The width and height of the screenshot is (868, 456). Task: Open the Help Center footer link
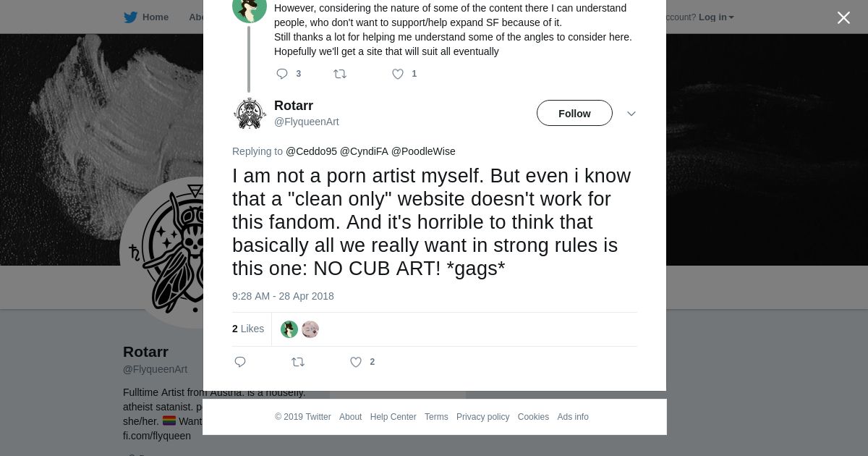(393, 417)
